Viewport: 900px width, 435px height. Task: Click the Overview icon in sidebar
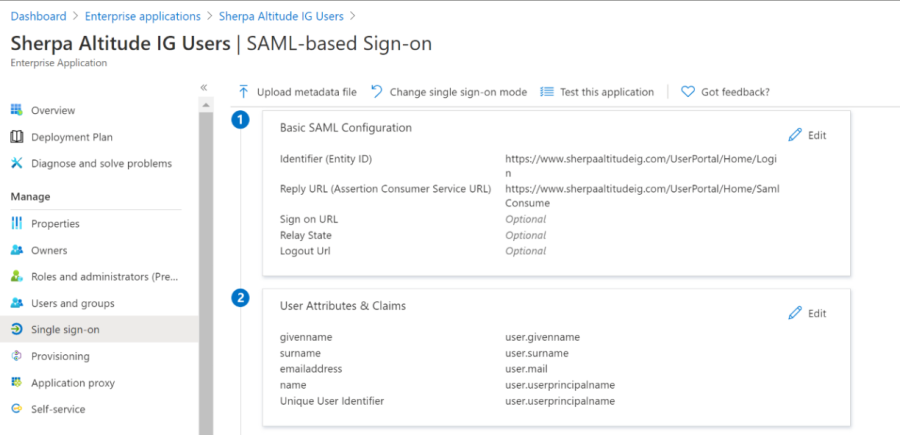17,110
